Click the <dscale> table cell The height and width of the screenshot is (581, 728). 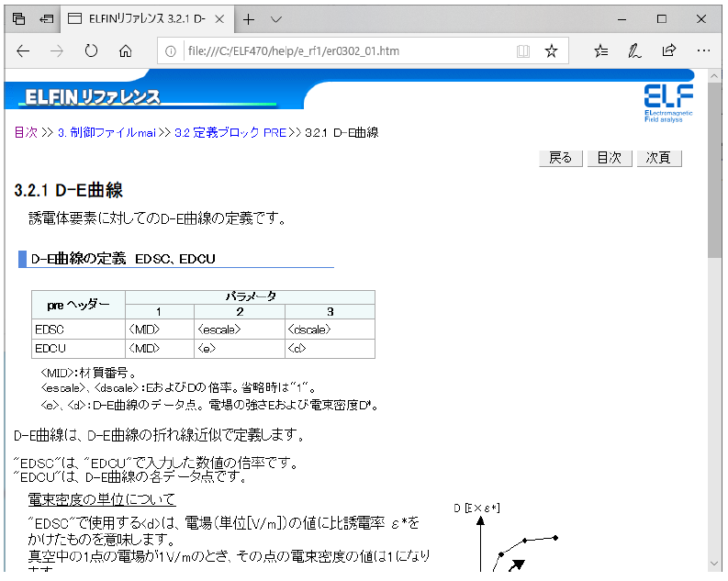[330, 330]
